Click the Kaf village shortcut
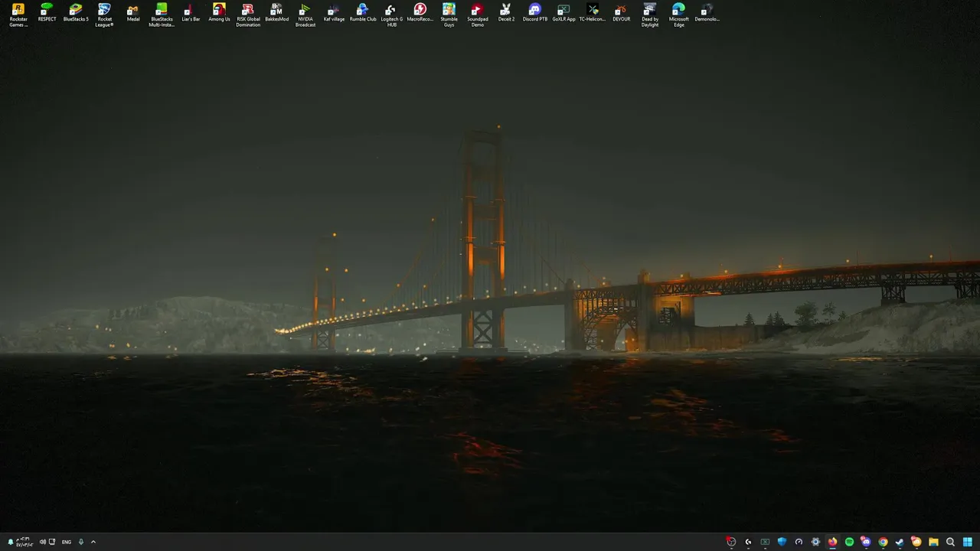Viewport: 980px width, 551px height. pos(334,12)
